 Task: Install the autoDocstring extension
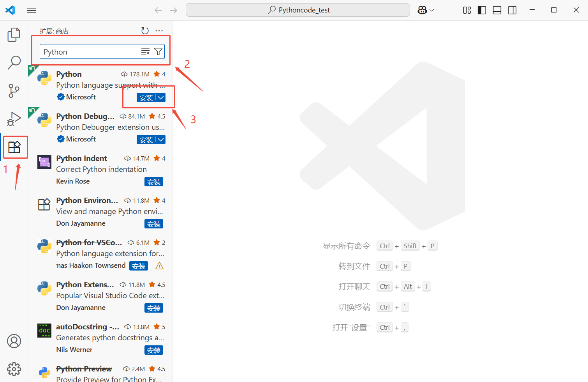pyautogui.click(x=154, y=350)
